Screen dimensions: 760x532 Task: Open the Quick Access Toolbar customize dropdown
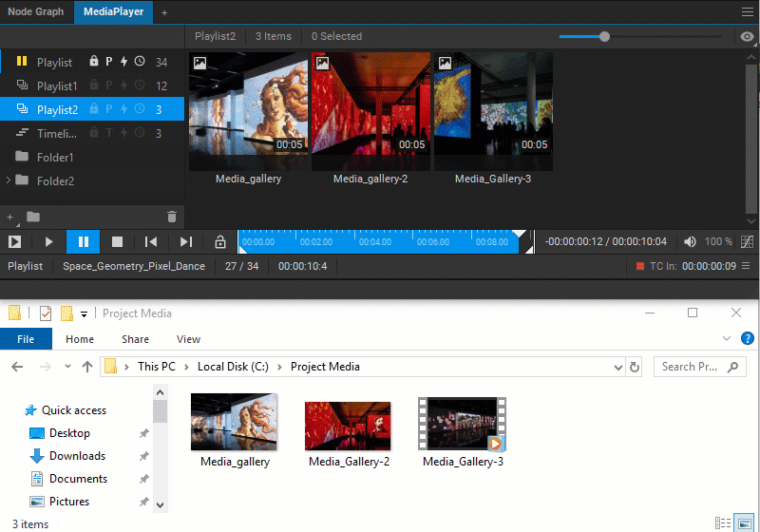(84, 313)
